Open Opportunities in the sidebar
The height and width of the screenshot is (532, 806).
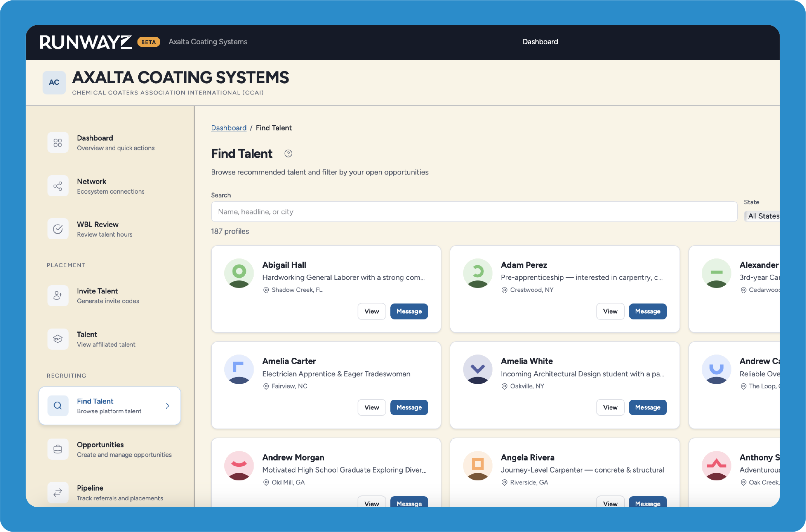pyautogui.click(x=110, y=449)
